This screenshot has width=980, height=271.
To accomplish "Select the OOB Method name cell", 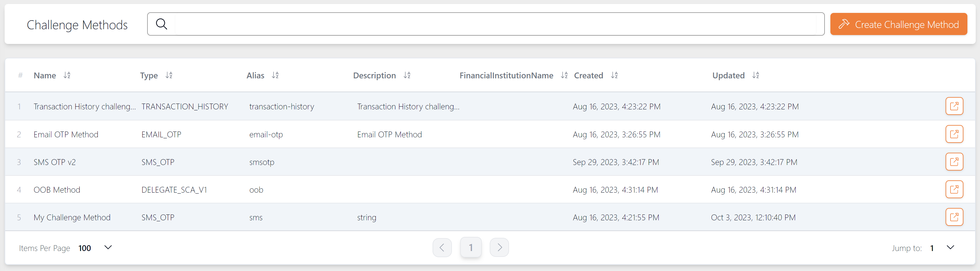I will point(57,190).
